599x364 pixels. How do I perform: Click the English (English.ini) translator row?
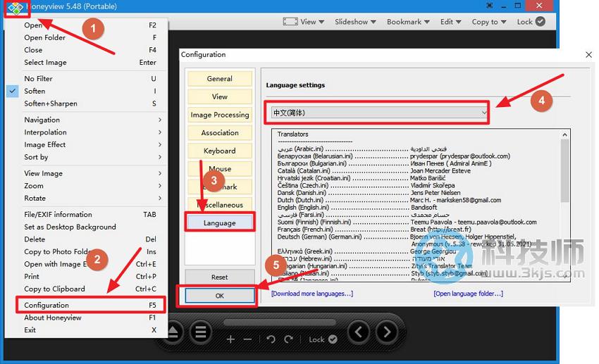pyautogui.click(x=357, y=207)
